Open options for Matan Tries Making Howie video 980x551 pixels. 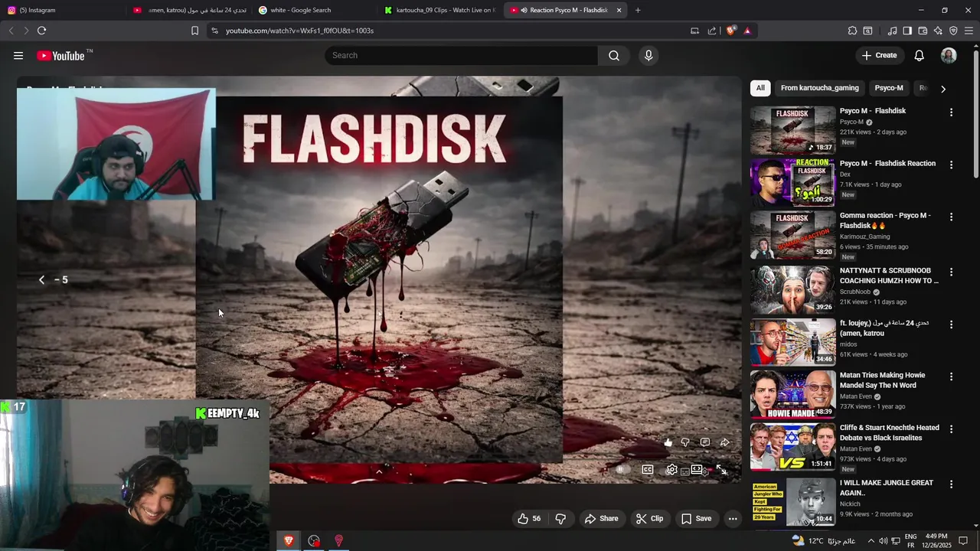pos(951,377)
